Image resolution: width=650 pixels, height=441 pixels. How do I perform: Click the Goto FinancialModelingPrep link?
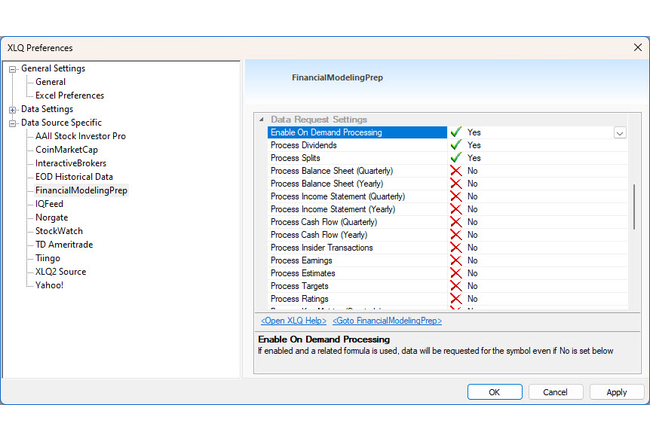[x=387, y=321]
